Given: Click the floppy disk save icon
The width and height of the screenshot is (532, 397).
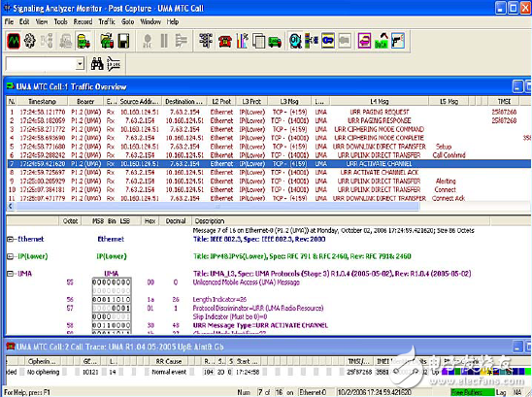Looking at the screenshot, I should [x=123, y=41].
